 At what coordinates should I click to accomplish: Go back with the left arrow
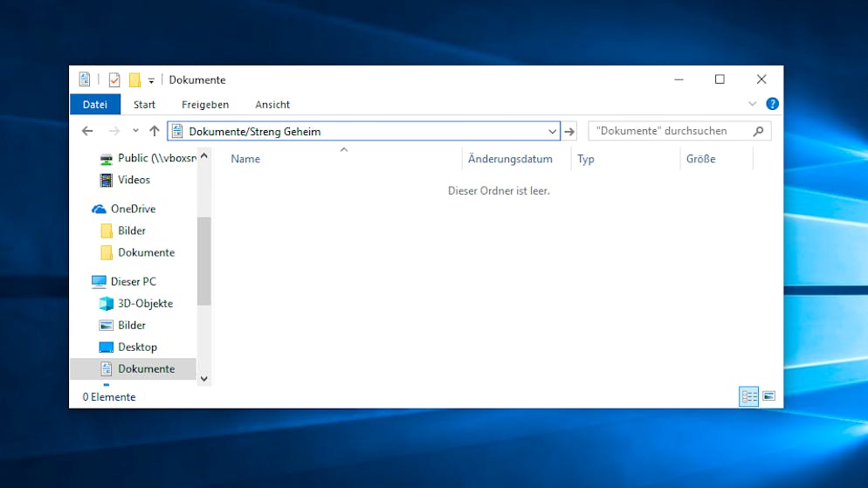(x=87, y=131)
